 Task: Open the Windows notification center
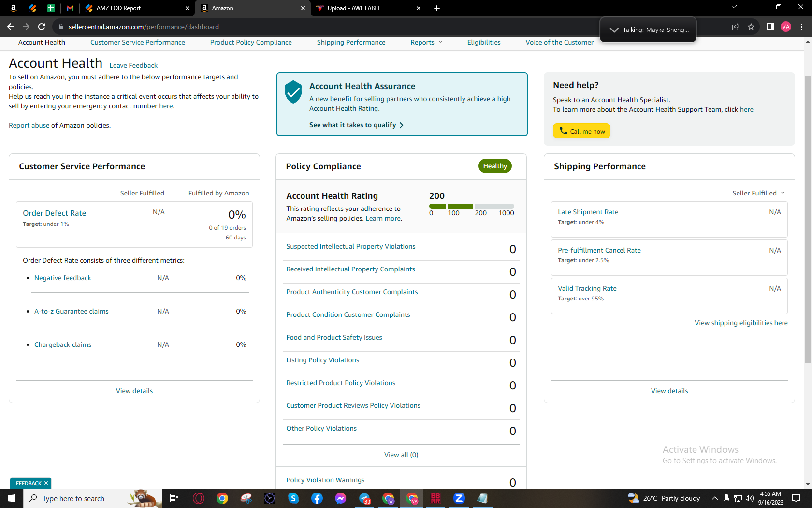(796, 498)
